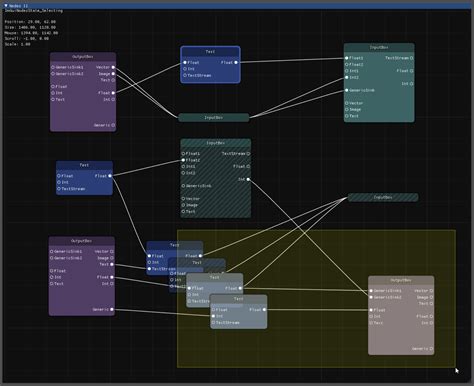Click Int2 pin on solid teal InputBox
The height and width of the screenshot is (386, 474).
click(347, 77)
